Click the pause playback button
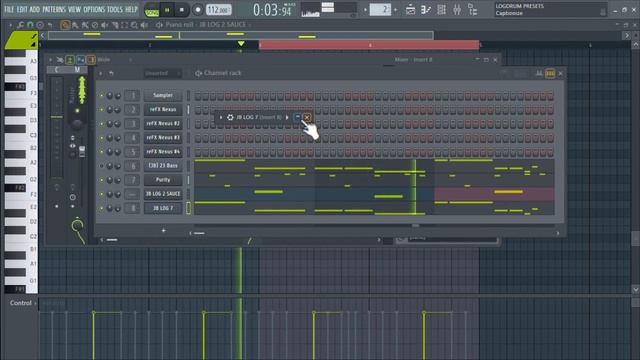The height and width of the screenshot is (360, 640). 167,10
